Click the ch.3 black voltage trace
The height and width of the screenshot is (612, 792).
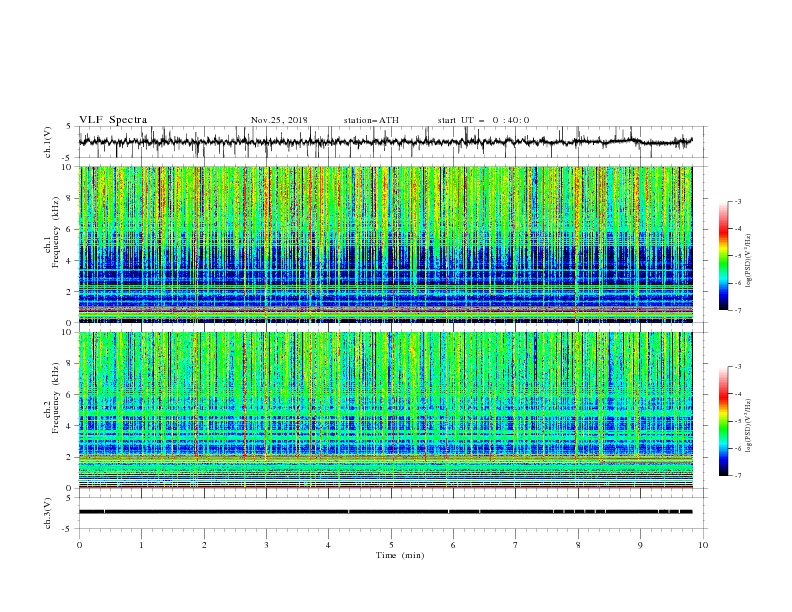point(385,512)
